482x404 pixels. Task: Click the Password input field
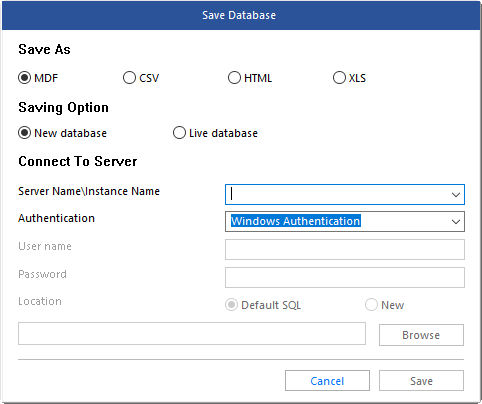[345, 277]
